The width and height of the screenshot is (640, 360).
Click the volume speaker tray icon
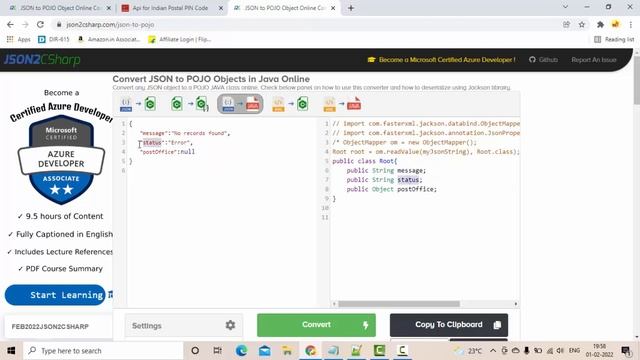click(x=560, y=351)
